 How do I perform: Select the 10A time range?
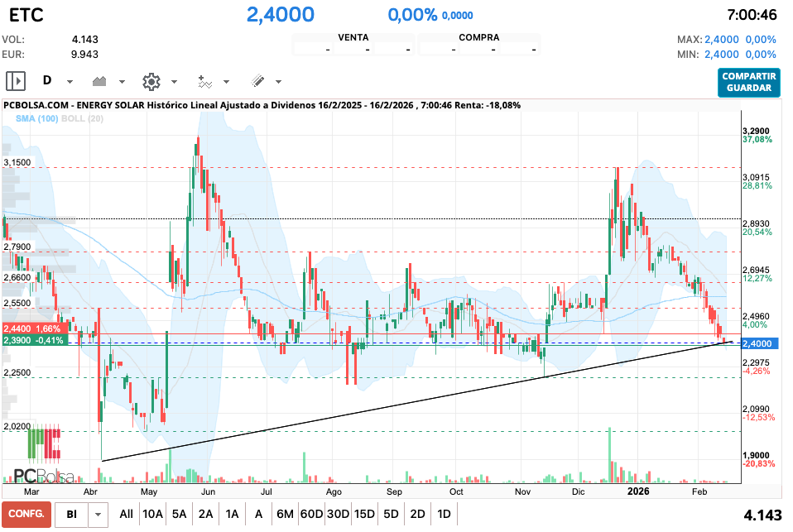(153, 515)
